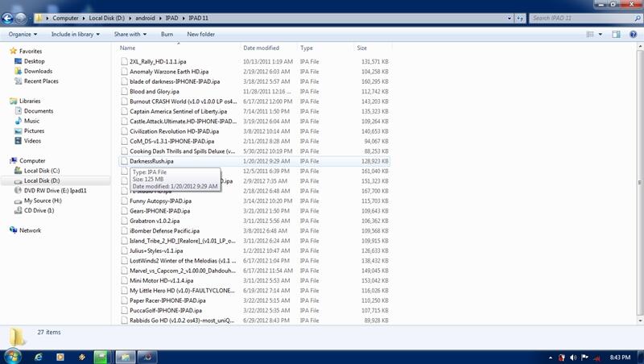Open the Share with dropdown
The height and width of the screenshot is (364, 644).
130,34
